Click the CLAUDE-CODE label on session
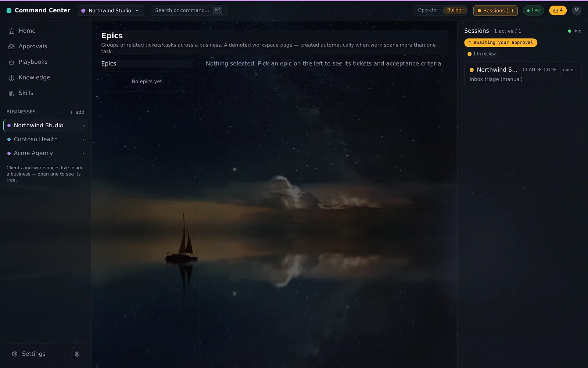This screenshot has height=368, width=588. tap(539, 70)
